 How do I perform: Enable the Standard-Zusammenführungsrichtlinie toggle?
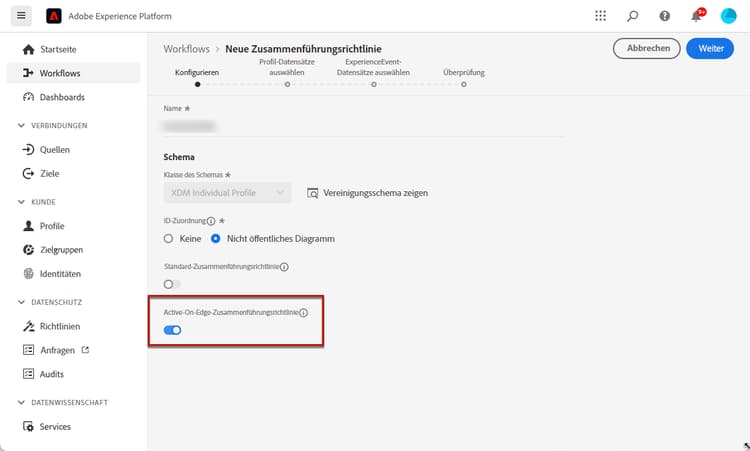pos(172,284)
